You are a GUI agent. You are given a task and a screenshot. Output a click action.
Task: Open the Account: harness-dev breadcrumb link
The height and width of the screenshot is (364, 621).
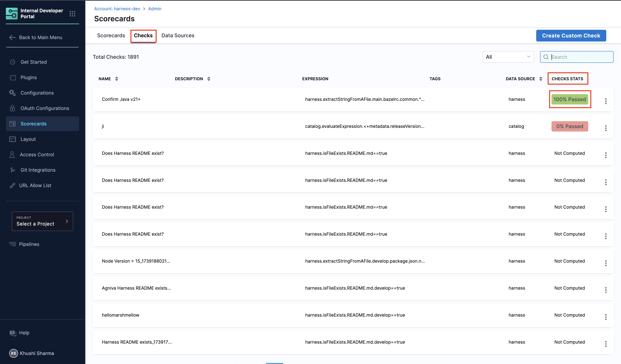coord(117,9)
